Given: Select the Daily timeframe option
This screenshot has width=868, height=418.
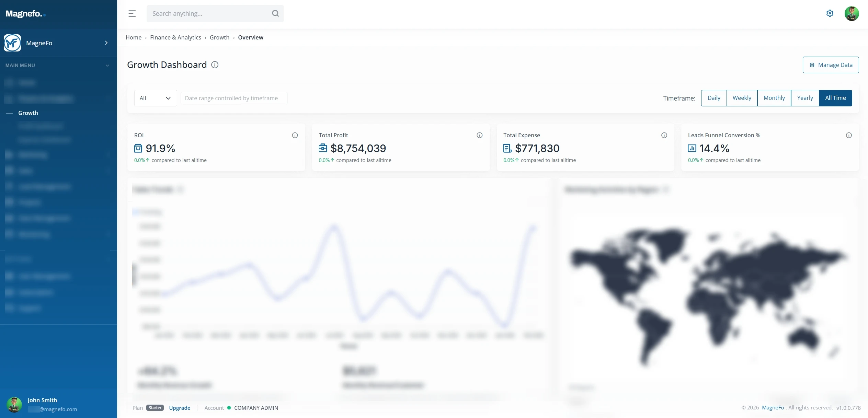Looking at the screenshot, I should click(714, 98).
